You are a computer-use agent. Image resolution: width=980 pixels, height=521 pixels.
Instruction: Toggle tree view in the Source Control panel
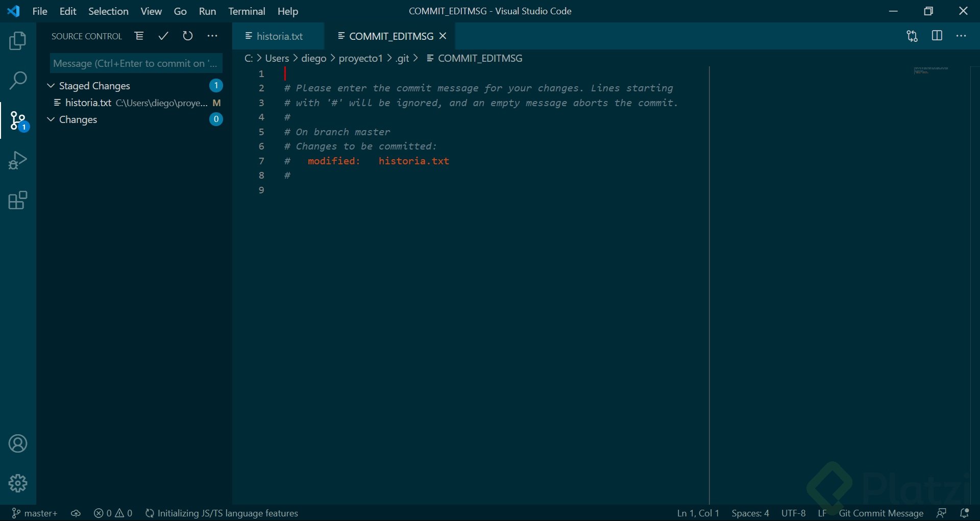pos(139,36)
